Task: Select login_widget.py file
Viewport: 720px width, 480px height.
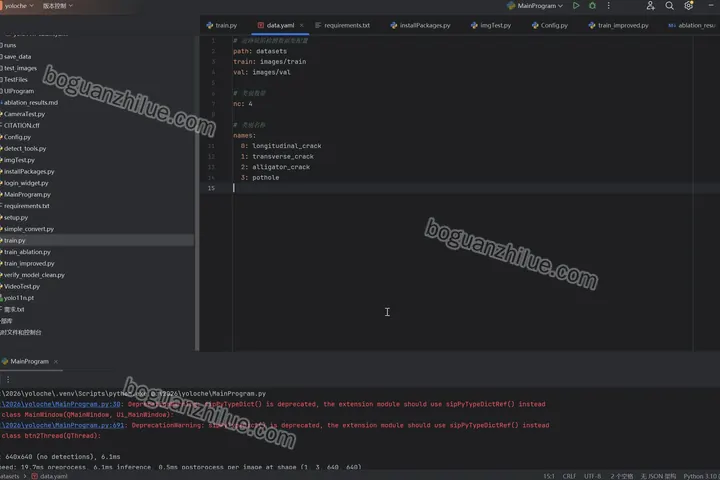Action: coord(24,183)
